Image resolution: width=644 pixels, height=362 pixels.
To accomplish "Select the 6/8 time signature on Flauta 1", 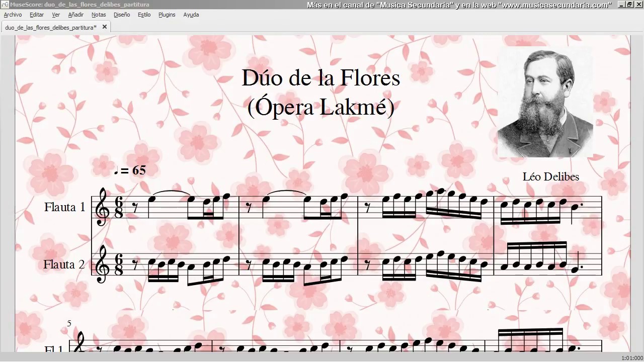I will [x=119, y=208].
